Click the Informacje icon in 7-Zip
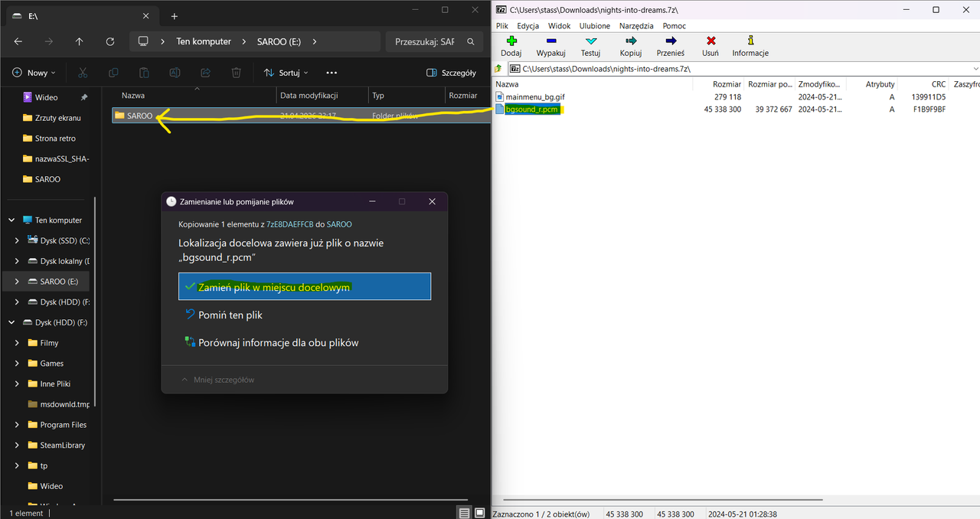The height and width of the screenshot is (519, 980). tap(750, 41)
